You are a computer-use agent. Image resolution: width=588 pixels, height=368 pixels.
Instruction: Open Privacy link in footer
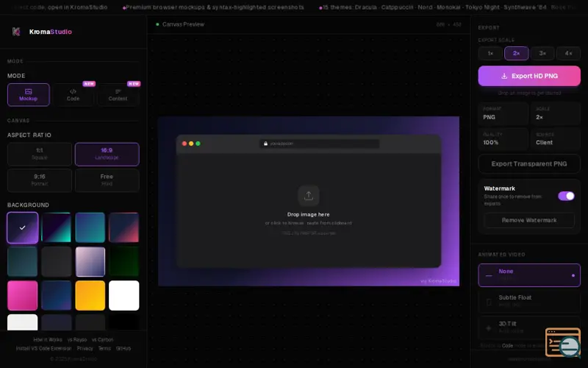pos(85,348)
